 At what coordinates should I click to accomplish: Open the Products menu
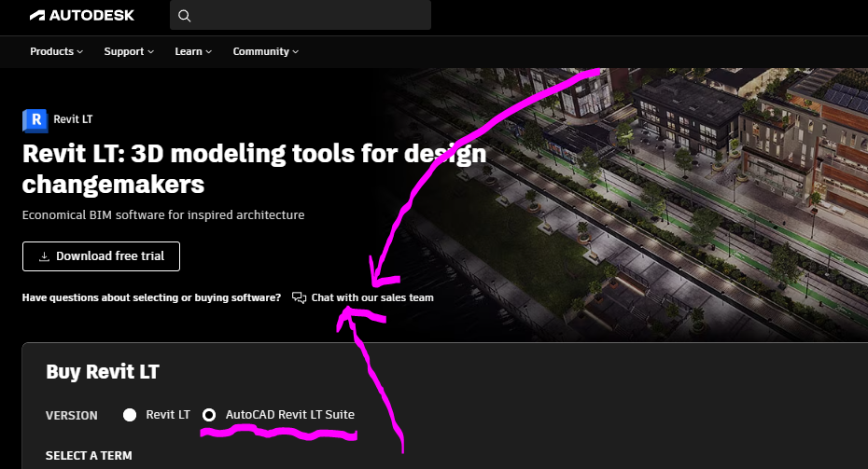point(56,51)
